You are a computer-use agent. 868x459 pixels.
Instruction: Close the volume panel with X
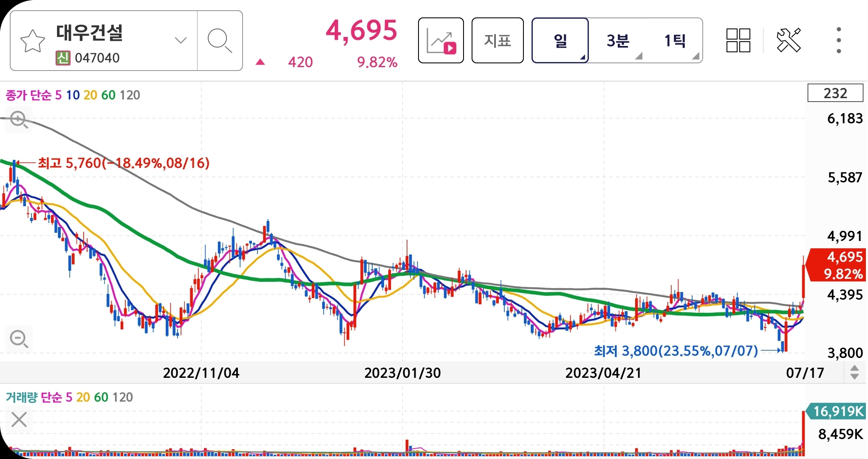(19, 419)
